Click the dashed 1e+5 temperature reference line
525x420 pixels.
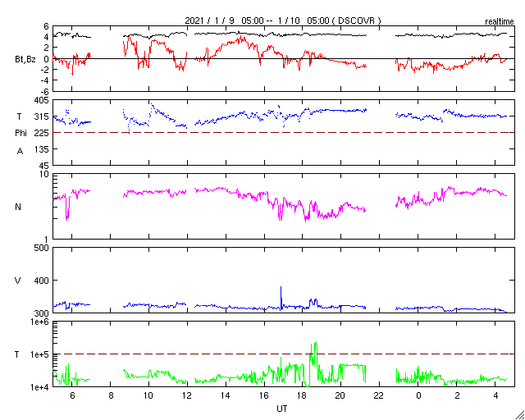point(283,354)
